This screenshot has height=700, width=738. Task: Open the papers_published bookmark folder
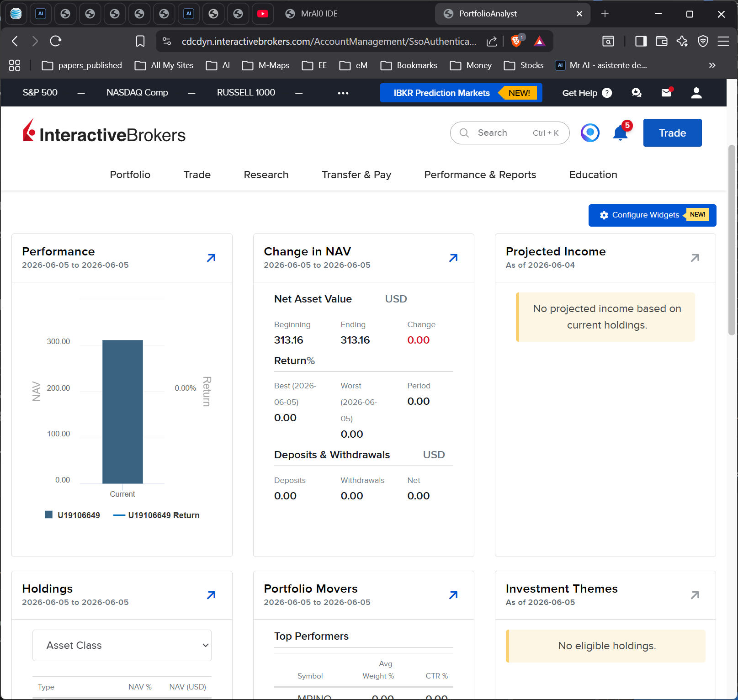click(82, 65)
